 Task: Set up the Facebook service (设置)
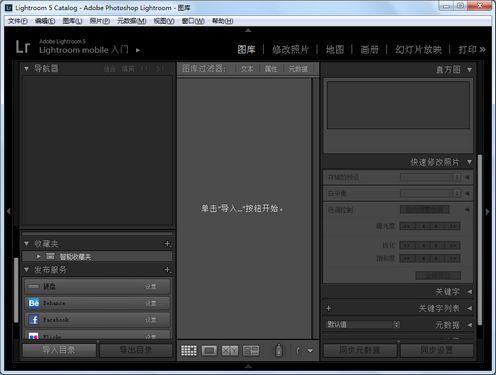(x=151, y=320)
